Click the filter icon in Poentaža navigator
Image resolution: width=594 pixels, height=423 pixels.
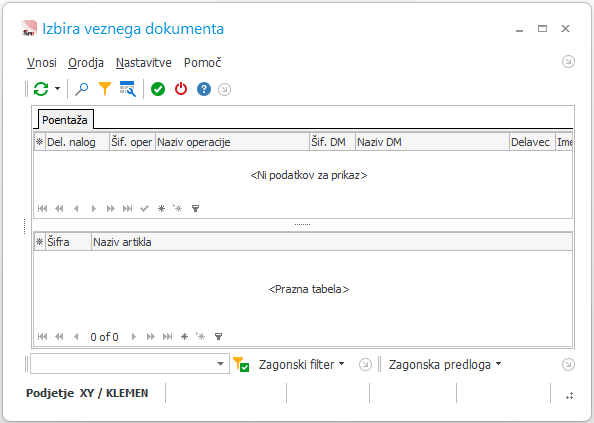pos(195,208)
